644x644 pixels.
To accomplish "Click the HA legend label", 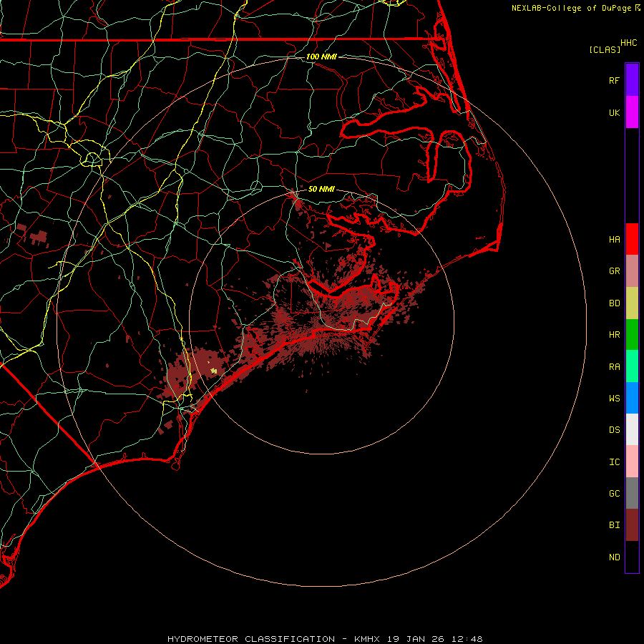I will (614, 239).
